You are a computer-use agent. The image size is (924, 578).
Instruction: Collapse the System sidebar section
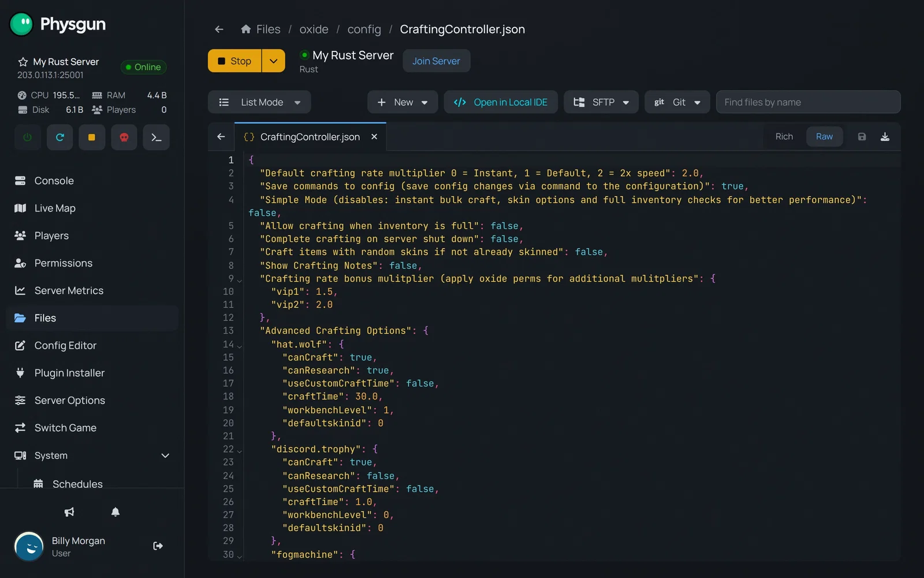click(x=165, y=455)
